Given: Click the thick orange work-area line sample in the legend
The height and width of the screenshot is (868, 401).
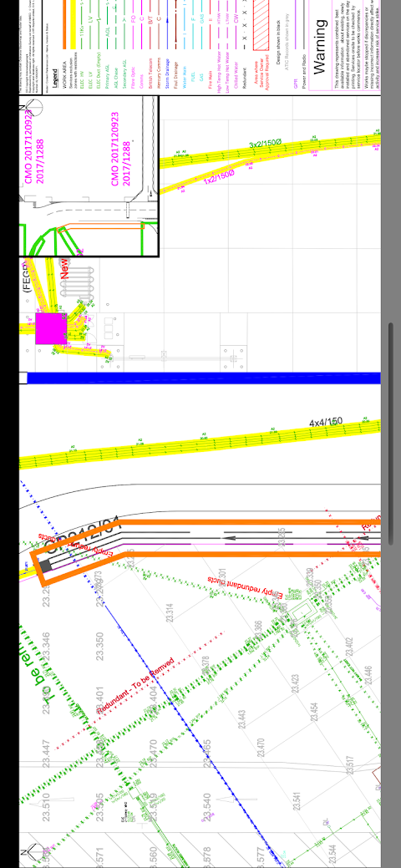Looking at the screenshot, I should point(64,25).
